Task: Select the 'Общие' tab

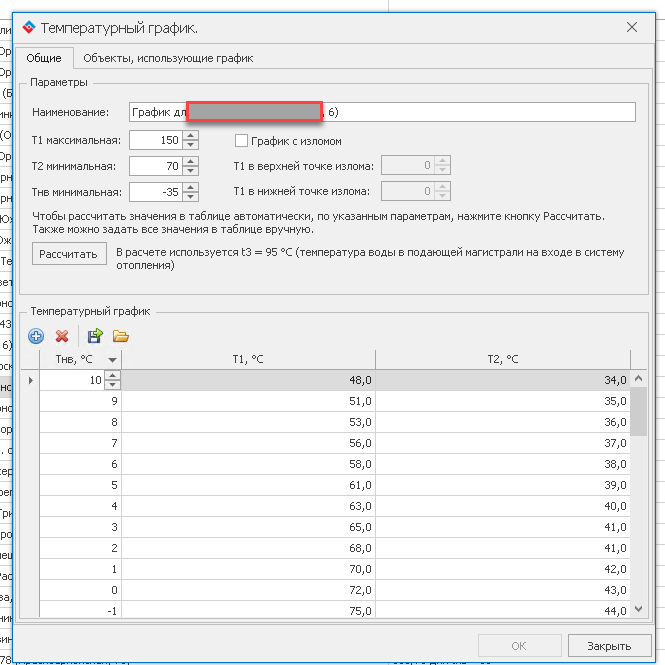Action: pos(44,58)
